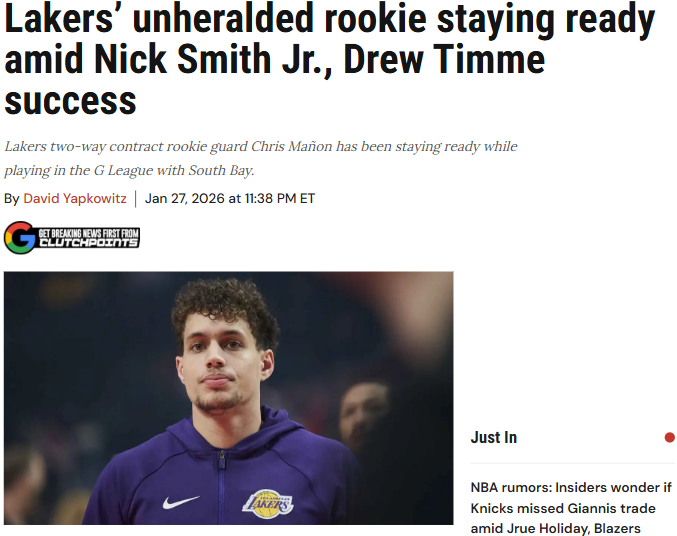Click the By label before the author name
The image size is (677, 536).
pyautogui.click(x=12, y=199)
